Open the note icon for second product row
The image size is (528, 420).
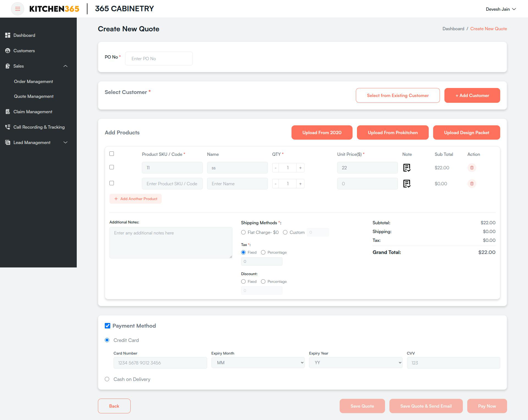coord(407,184)
